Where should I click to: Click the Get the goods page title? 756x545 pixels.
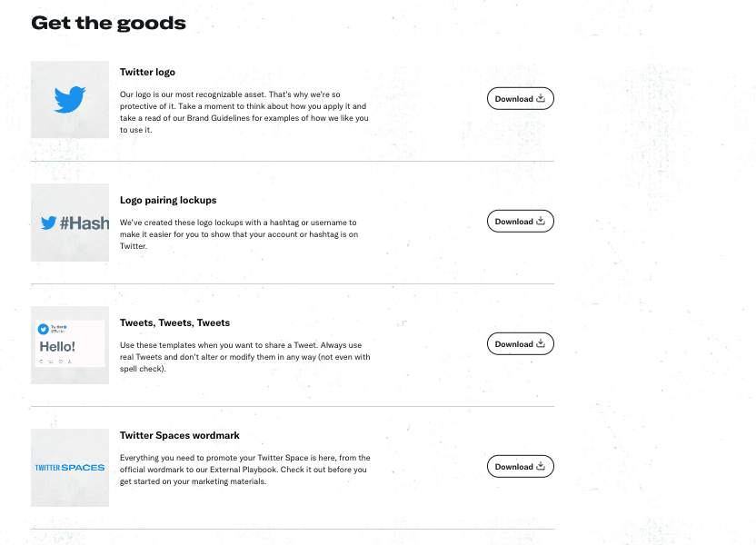[x=108, y=23]
